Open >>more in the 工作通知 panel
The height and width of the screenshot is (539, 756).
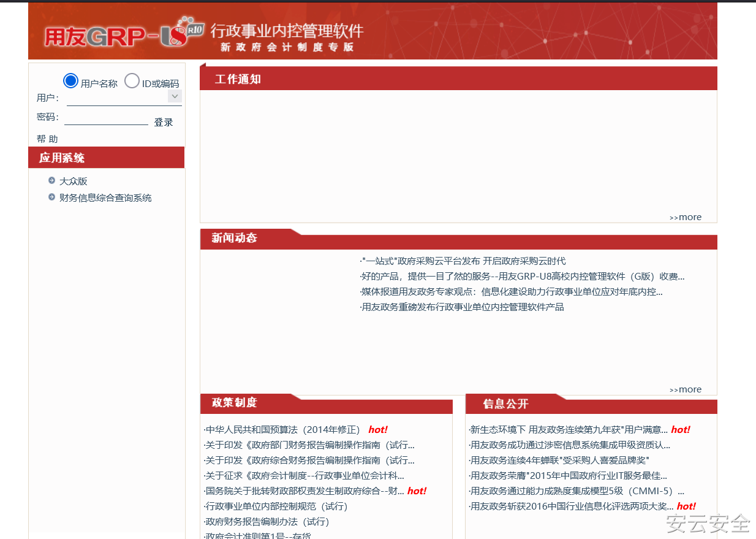(x=686, y=217)
